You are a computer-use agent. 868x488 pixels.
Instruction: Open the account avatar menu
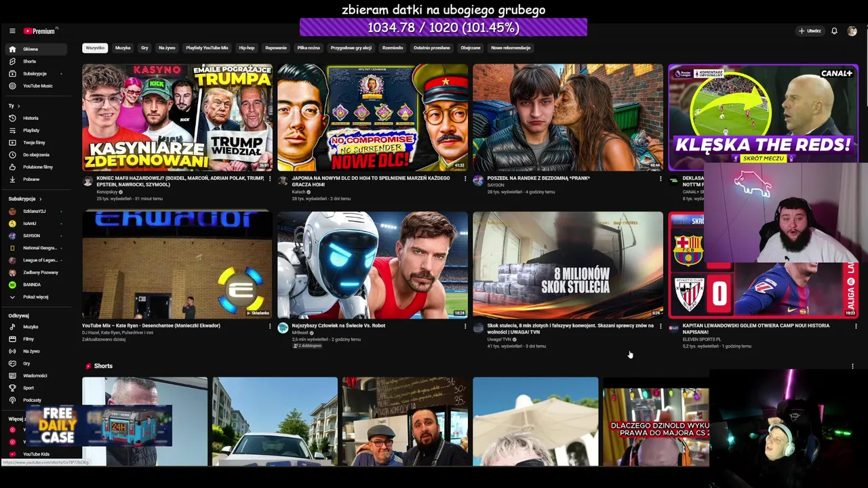(x=852, y=31)
